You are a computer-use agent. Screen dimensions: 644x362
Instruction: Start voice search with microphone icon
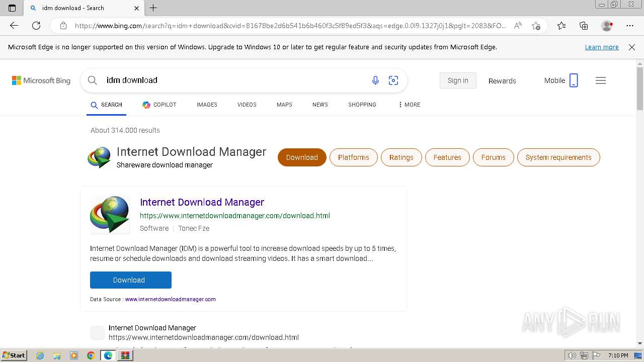point(375,80)
